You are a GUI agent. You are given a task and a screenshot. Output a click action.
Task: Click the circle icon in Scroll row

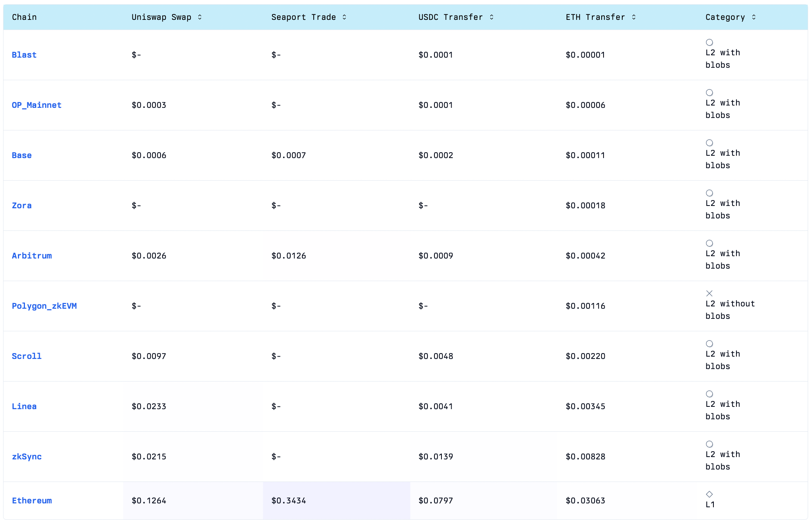coord(710,344)
